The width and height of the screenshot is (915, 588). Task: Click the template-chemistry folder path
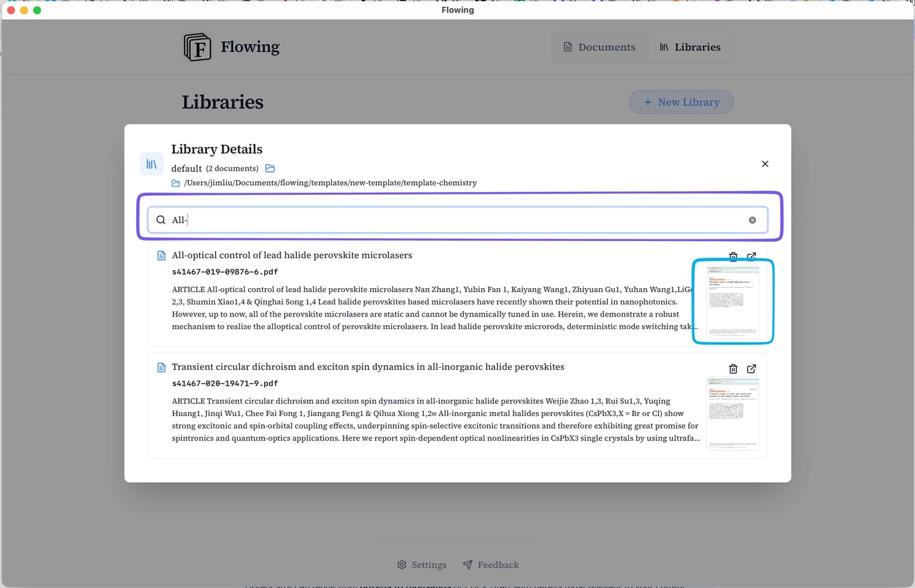pos(330,183)
